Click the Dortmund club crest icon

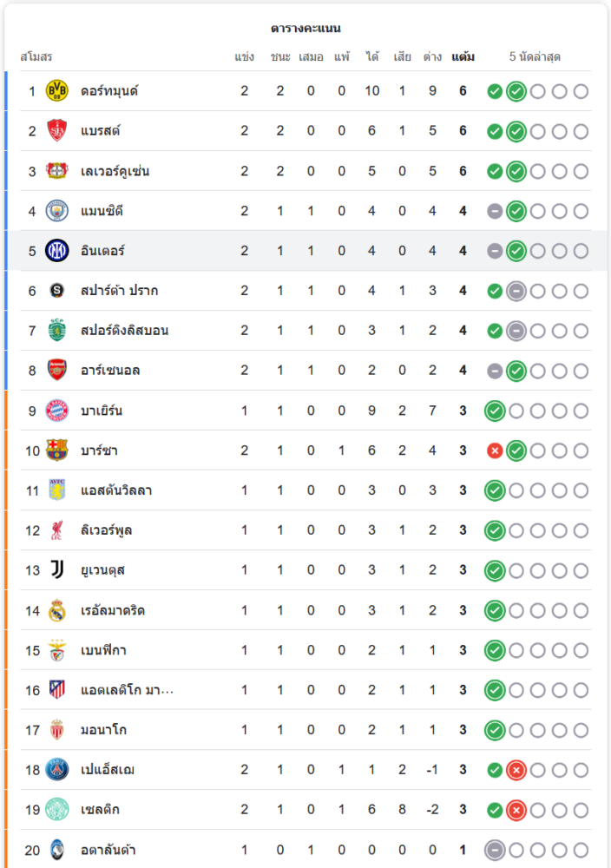click(x=56, y=91)
